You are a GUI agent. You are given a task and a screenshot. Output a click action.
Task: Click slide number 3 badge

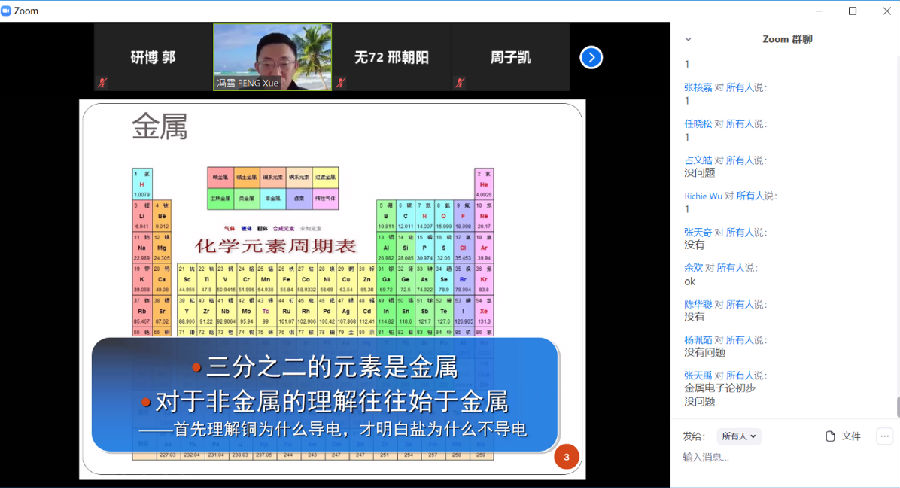click(x=566, y=458)
